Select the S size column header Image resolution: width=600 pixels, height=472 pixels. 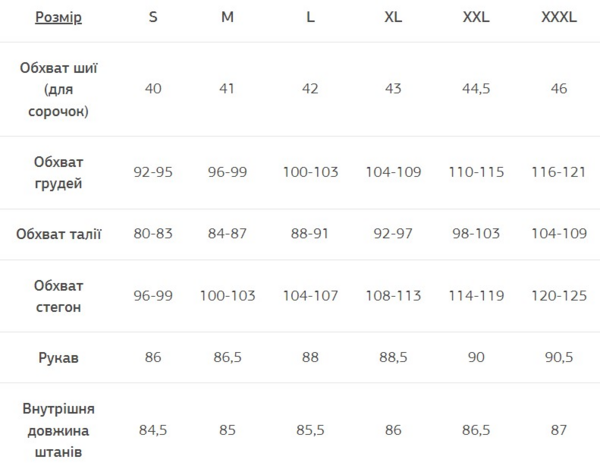point(153,18)
